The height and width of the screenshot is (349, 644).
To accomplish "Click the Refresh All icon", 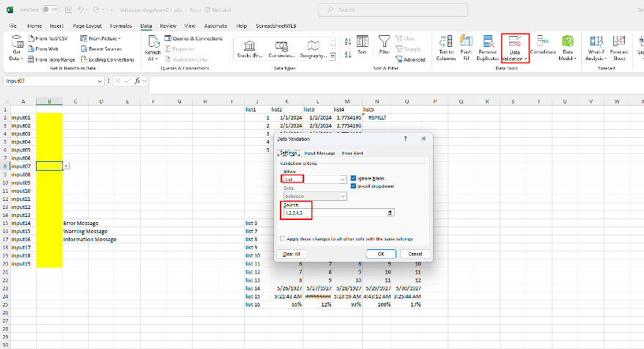I will (x=153, y=48).
